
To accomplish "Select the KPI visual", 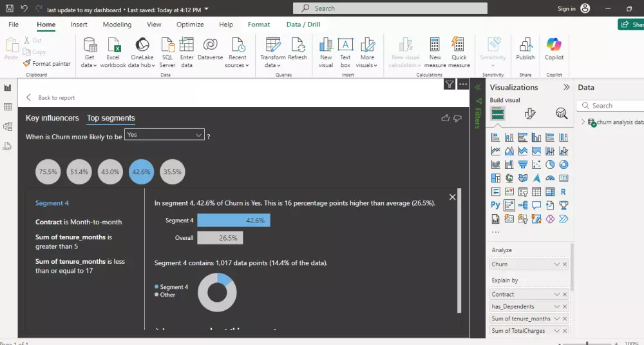I will pos(509,192).
